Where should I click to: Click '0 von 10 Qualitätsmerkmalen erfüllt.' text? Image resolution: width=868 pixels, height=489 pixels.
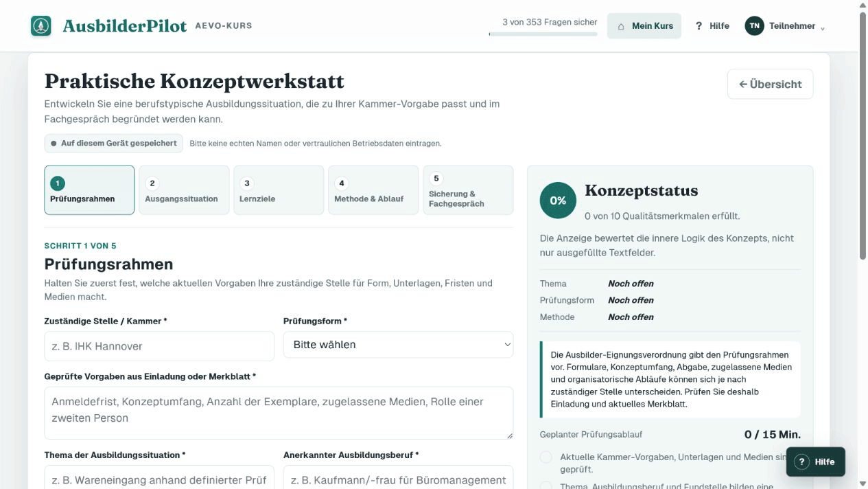pos(662,216)
